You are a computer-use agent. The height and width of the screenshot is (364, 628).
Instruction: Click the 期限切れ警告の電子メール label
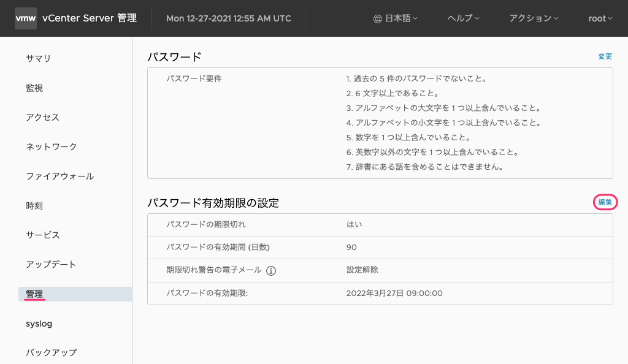tap(214, 270)
